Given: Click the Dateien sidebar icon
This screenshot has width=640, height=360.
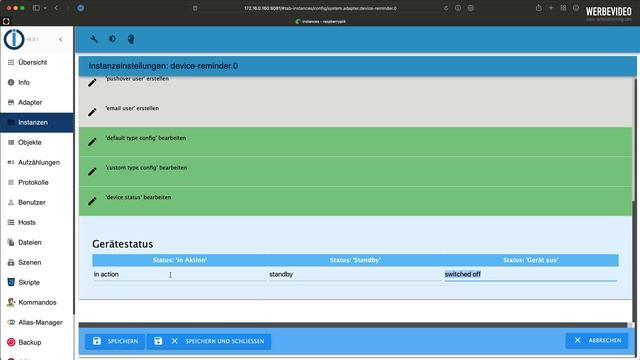Looking at the screenshot, I should (x=11, y=242).
